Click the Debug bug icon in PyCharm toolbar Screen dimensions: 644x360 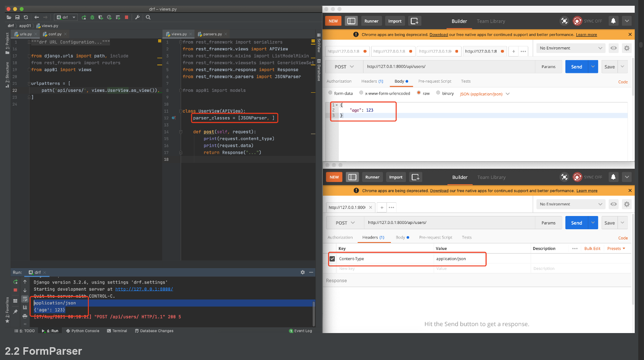pyautogui.click(x=92, y=17)
